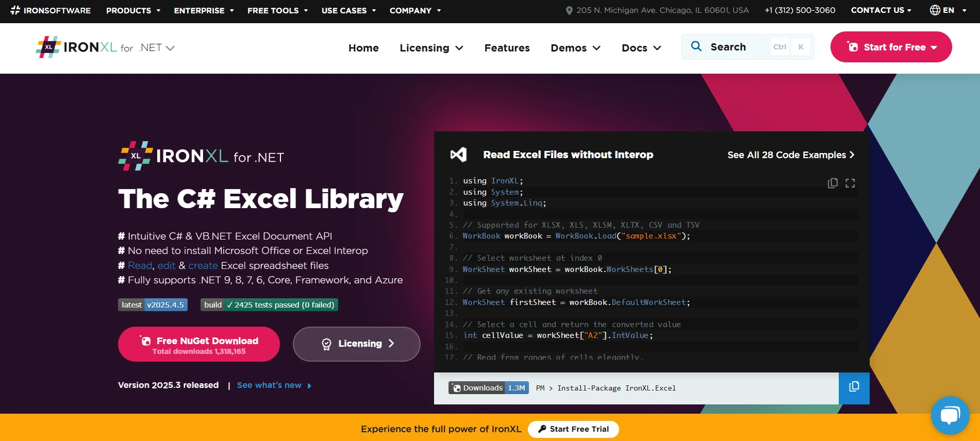Click Free NuGet Download button
The image size is (980, 441).
point(198,345)
